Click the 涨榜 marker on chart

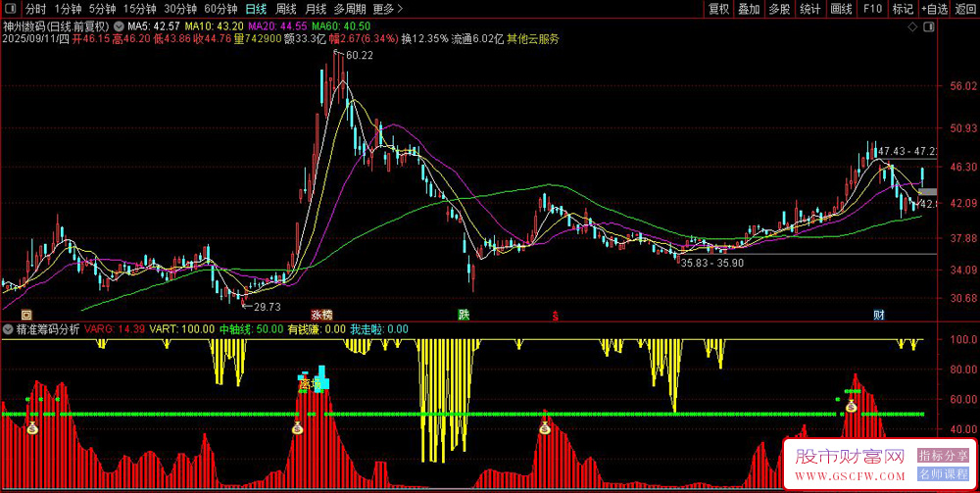point(321,315)
